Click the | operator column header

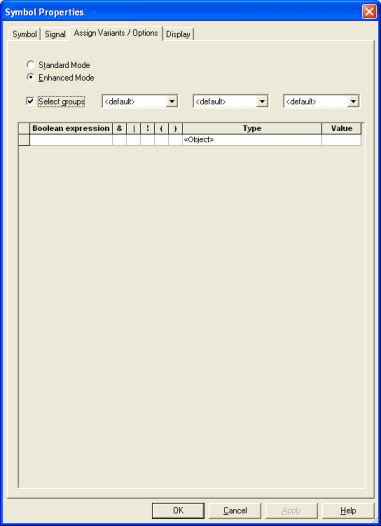(133, 128)
